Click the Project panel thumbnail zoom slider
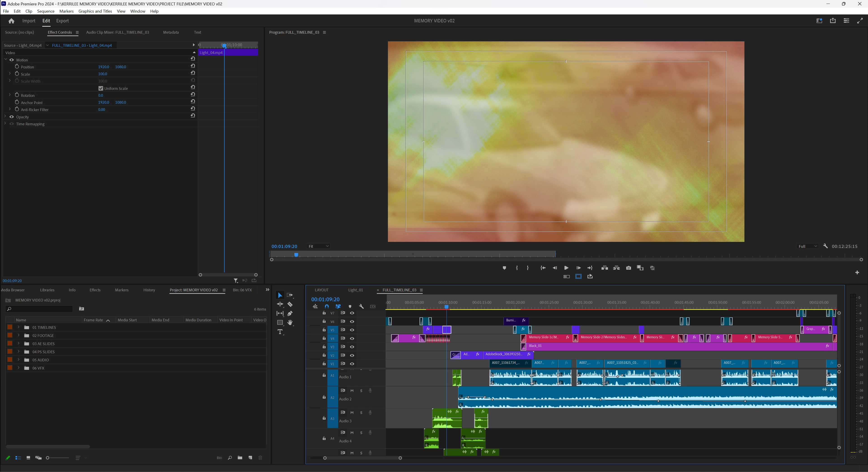 tap(48, 458)
